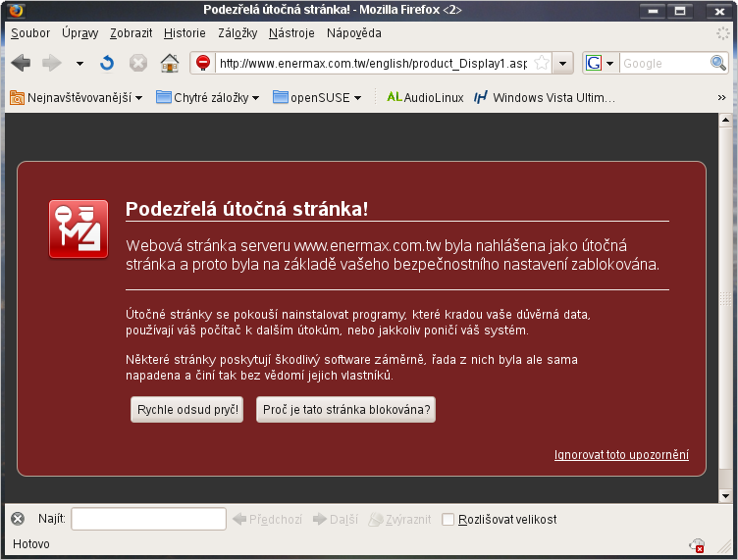Minimize the Firefox window
The image size is (738, 560).
653,11
